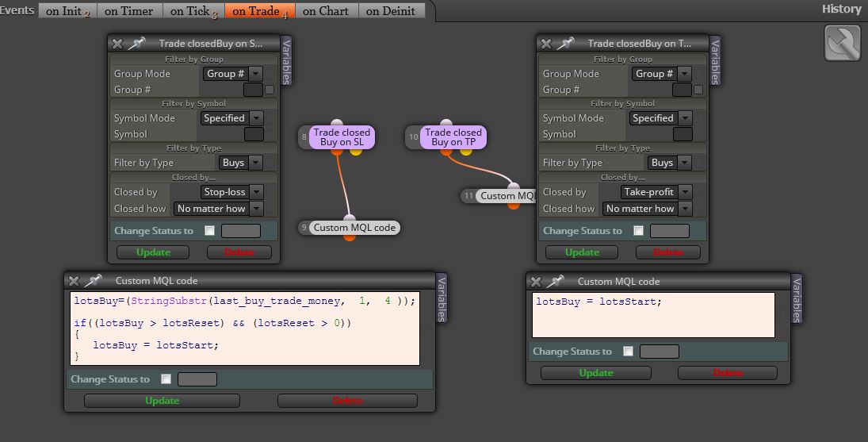This screenshot has height=442, width=868.
Task: Click the 'lotsBuy = lotsStart;' code editor
Action: coord(653,315)
